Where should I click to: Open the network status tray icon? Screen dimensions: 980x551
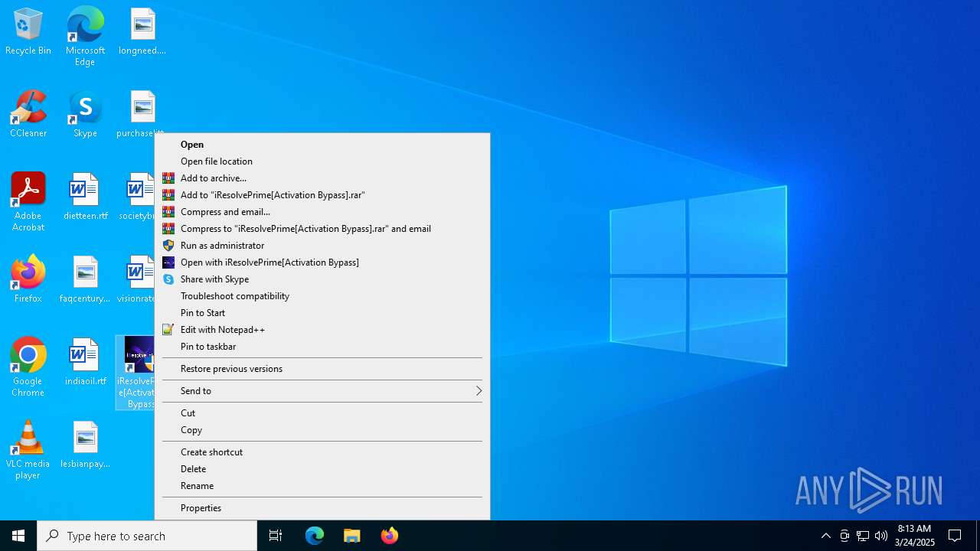click(x=863, y=536)
